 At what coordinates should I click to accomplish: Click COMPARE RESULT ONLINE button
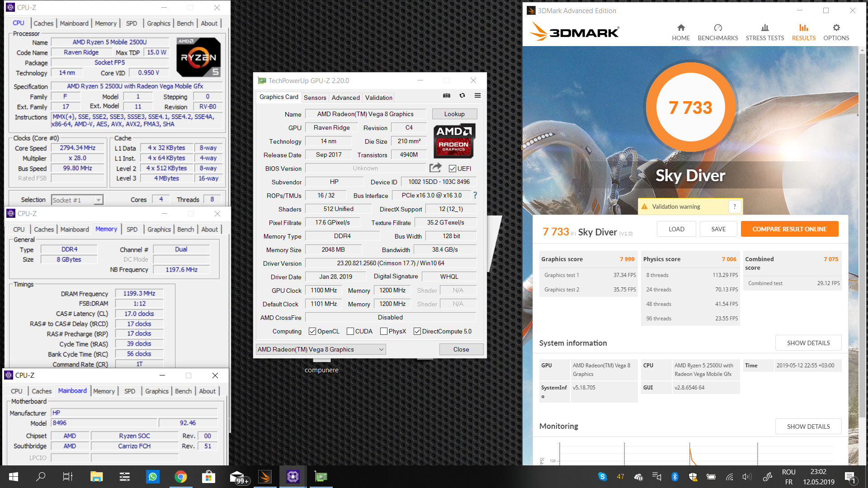(789, 229)
